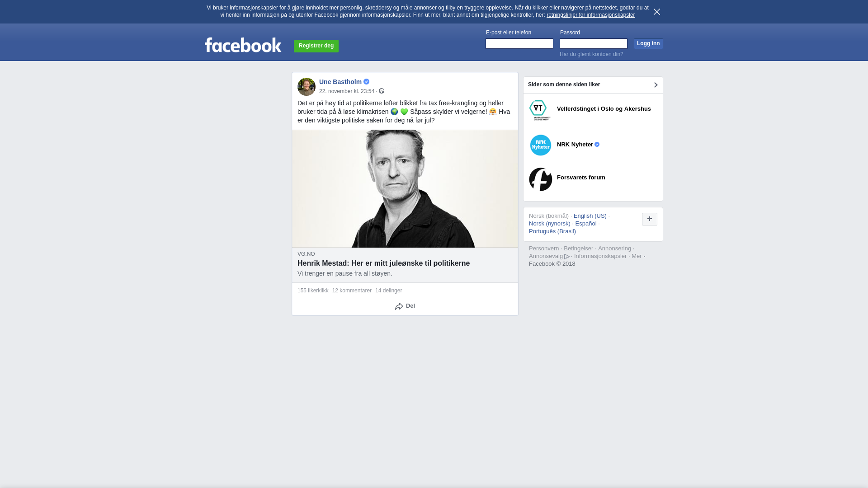
Task: Click the 'Logg inn' button
Action: tap(648, 44)
